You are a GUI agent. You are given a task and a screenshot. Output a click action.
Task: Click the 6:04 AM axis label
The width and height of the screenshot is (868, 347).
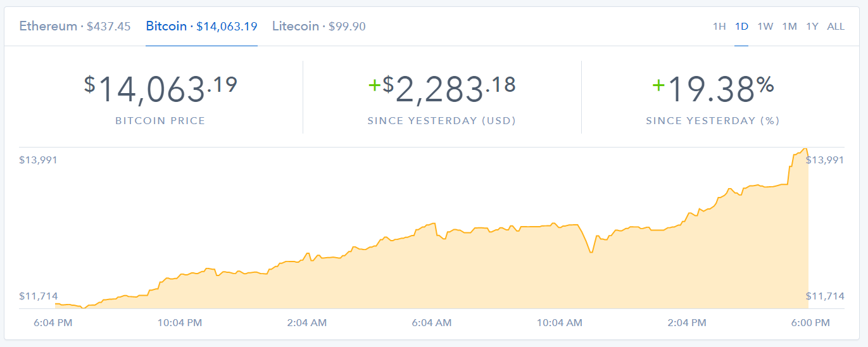point(432,323)
